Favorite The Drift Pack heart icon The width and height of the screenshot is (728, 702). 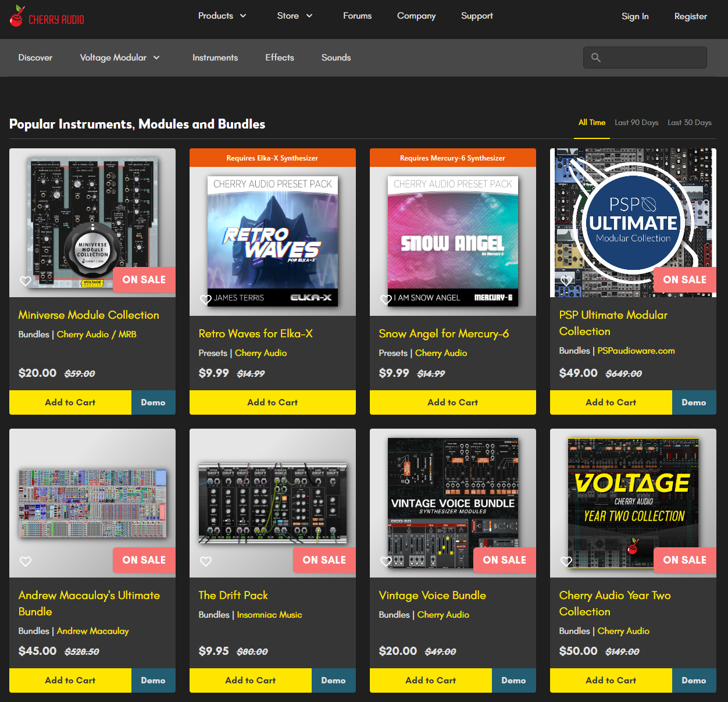coord(206,561)
